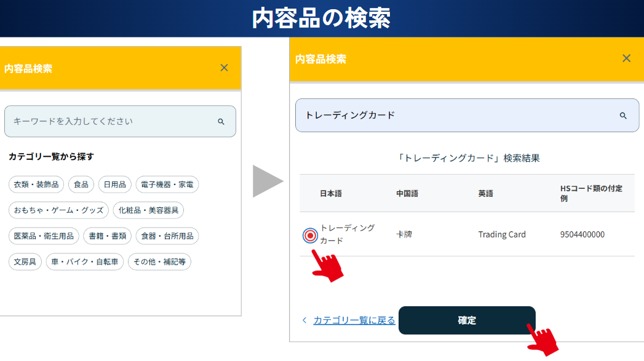Close the left 内容品検索 panel
The image size is (644, 361).
[x=225, y=68]
